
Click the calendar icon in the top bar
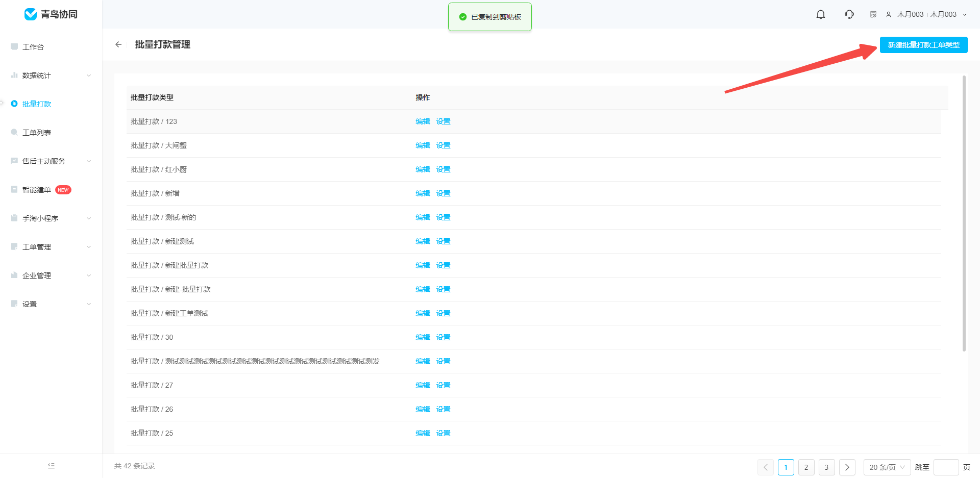[873, 14]
